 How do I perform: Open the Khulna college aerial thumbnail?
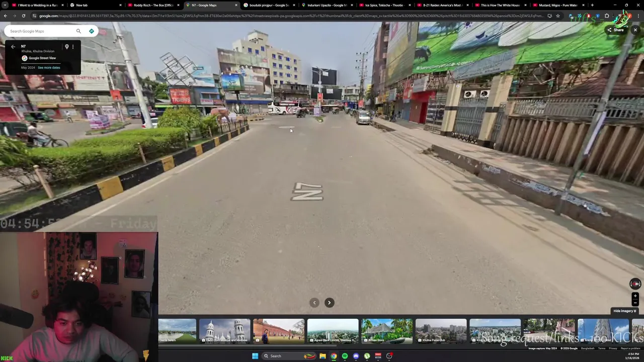click(495, 331)
